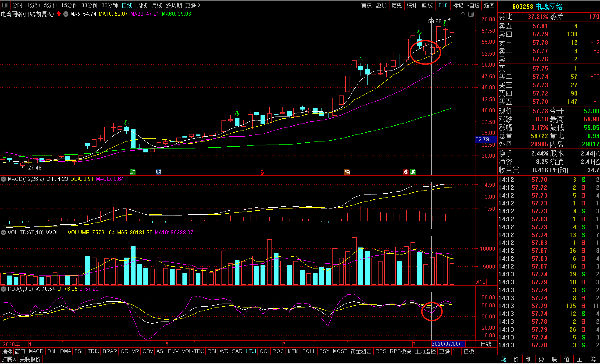Image resolution: width=600 pixels, height=364 pixels.
Task: Switch to 分时 chart period
Action: click(17, 5)
